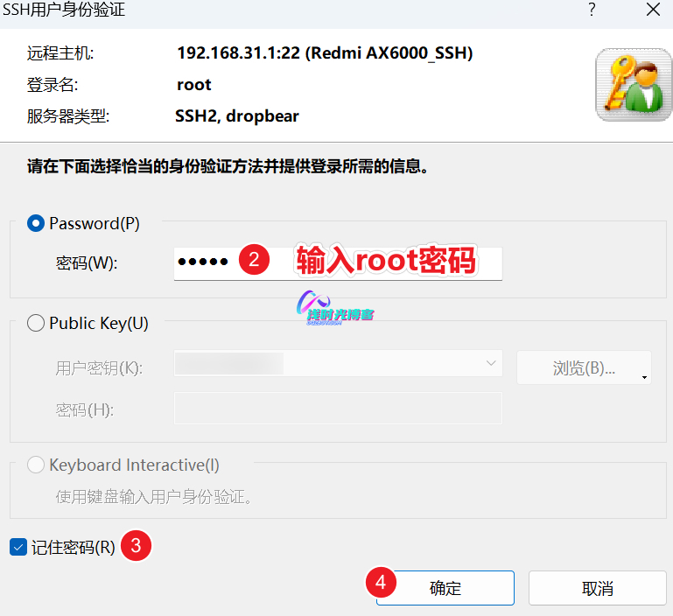The height and width of the screenshot is (616, 673).
Task: Click the red step 4 badge
Action: coord(380,580)
